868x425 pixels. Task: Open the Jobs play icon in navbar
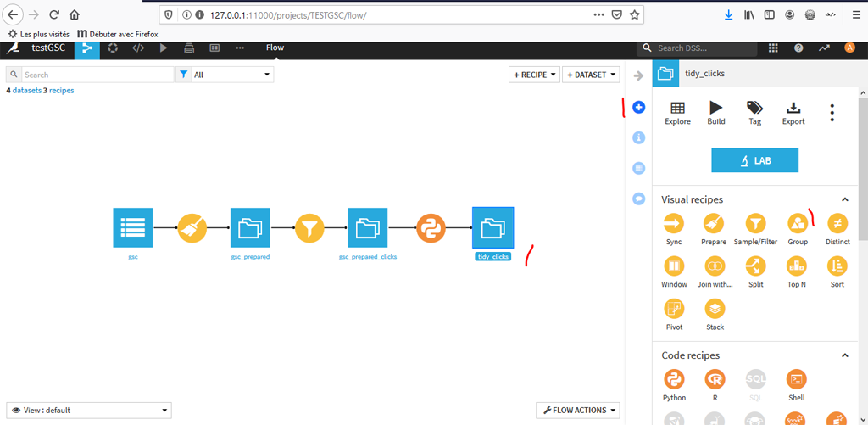(164, 48)
